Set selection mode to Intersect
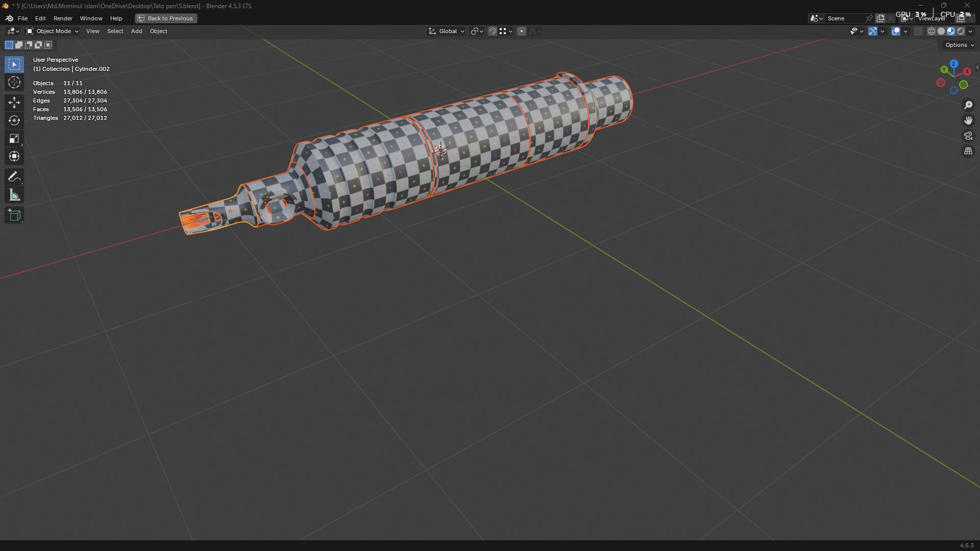This screenshot has height=551, width=980. (48, 45)
